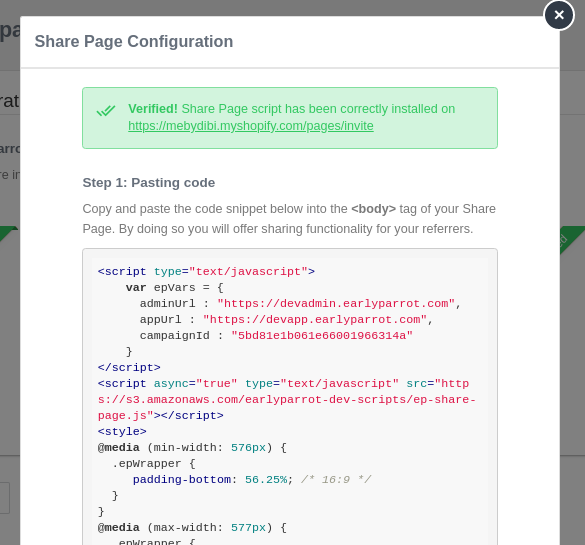Click the var epVars declaration line
The image size is (585, 545).
(x=175, y=288)
